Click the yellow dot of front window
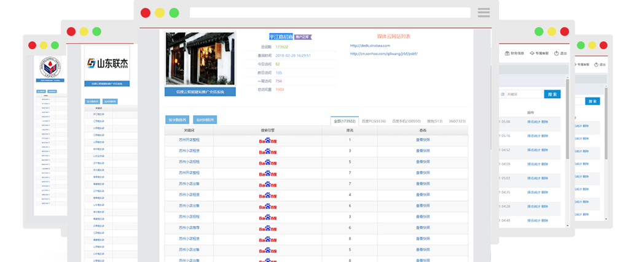Viewport: 644px width, 262px height. (160, 13)
